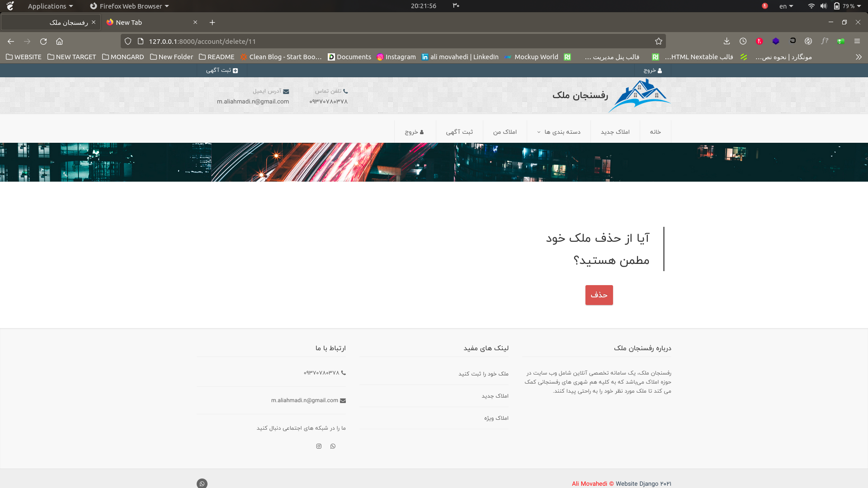Open the en keyboard language dropdown
The height and width of the screenshot is (488, 868).
(786, 6)
